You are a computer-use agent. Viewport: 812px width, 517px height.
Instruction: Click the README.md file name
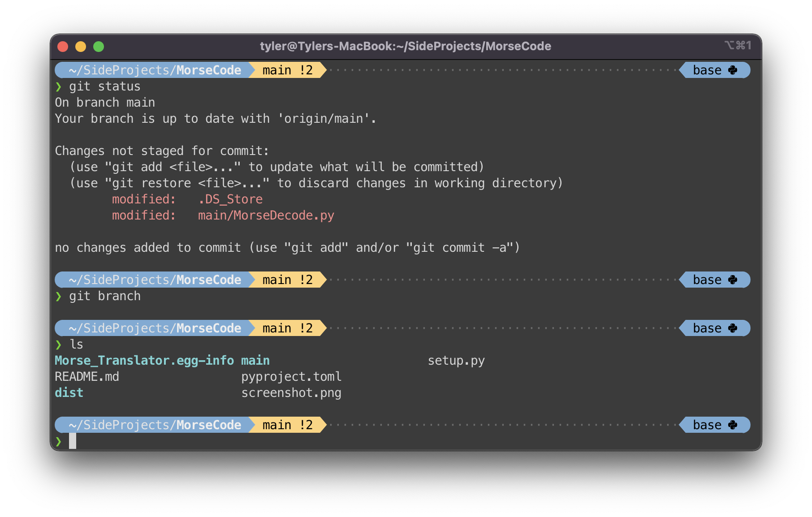point(87,377)
